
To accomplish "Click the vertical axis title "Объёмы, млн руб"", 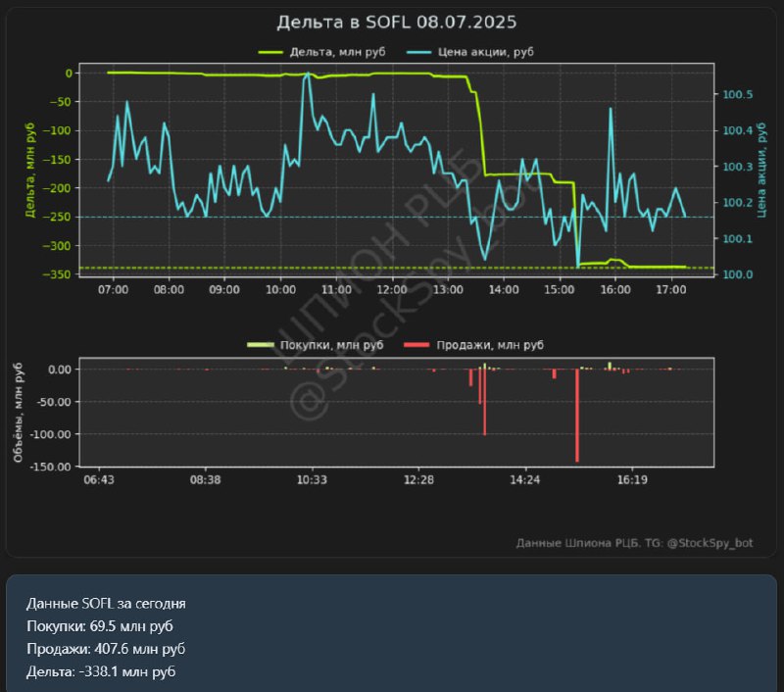I will 18,413.
